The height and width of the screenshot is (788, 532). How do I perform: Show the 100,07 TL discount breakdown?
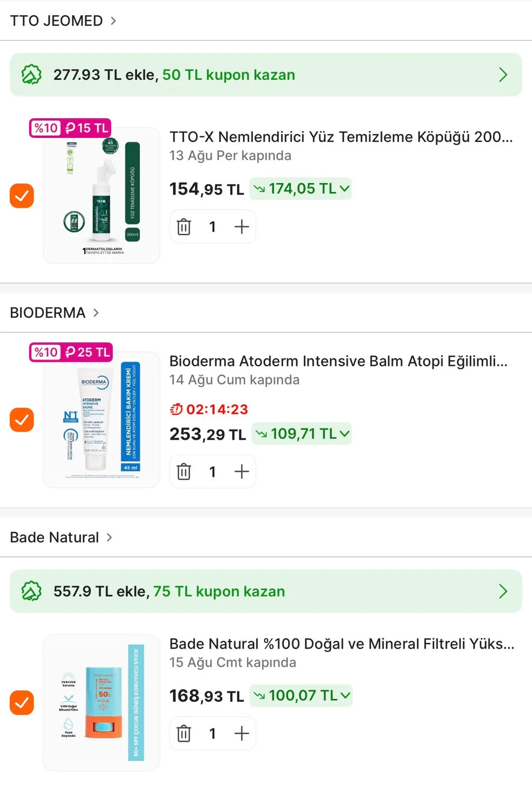[301, 695]
